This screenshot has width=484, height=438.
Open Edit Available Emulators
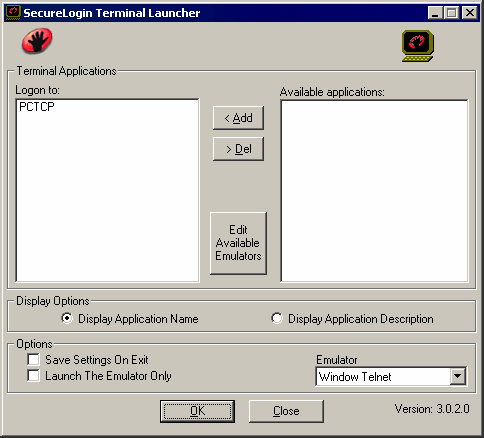pos(238,243)
